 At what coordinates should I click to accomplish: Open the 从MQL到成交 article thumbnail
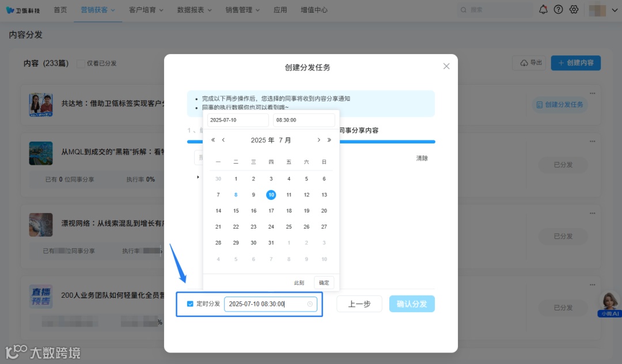pyautogui.click(x=41, y=153)
